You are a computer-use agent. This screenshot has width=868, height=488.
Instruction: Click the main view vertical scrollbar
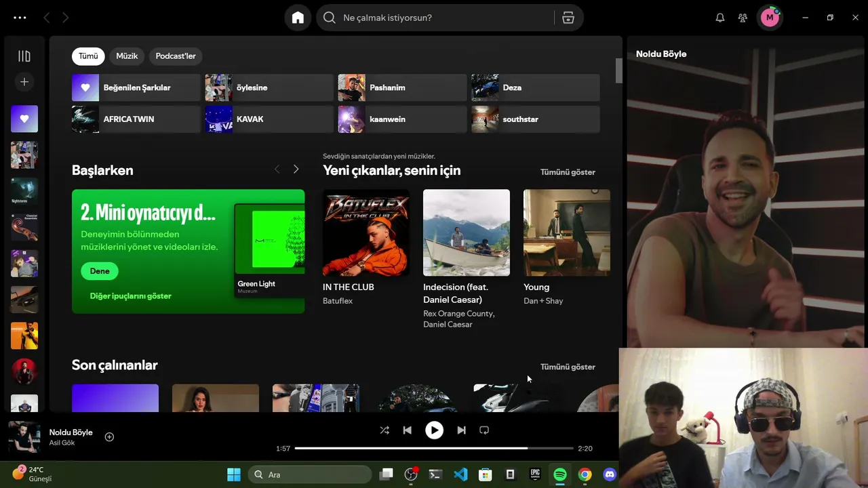coord(619,71)
